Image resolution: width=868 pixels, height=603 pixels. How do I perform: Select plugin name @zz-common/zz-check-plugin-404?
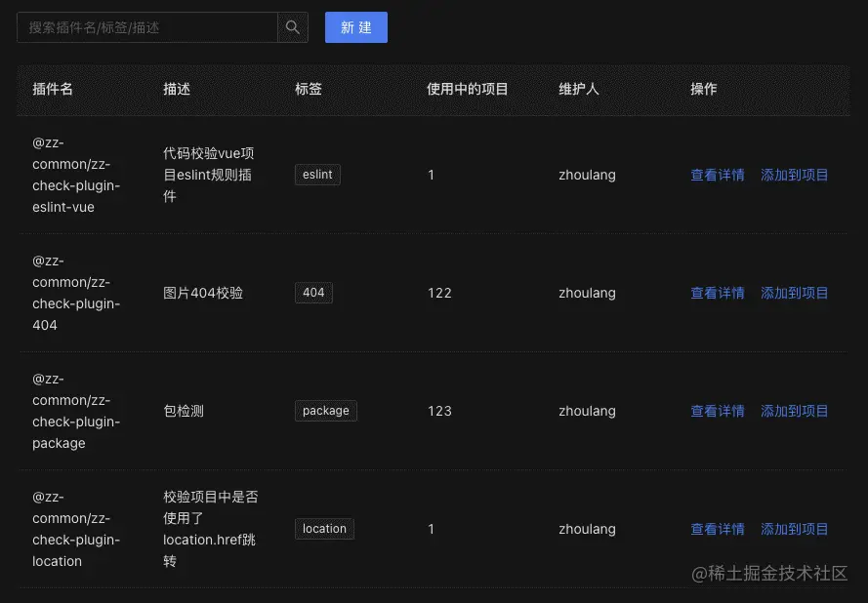[76, 293]
